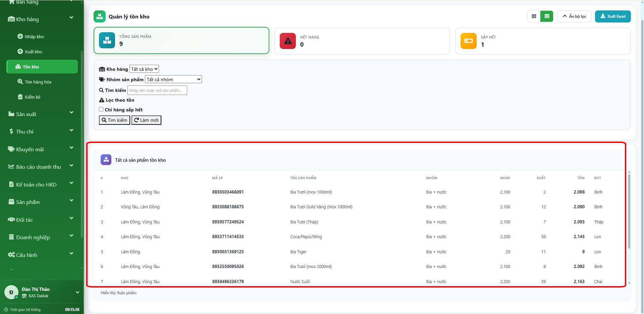Viewport: 644px width, 314px height.
Task: Click the red out-of-stock warning icon
Action: pos(287,41)
